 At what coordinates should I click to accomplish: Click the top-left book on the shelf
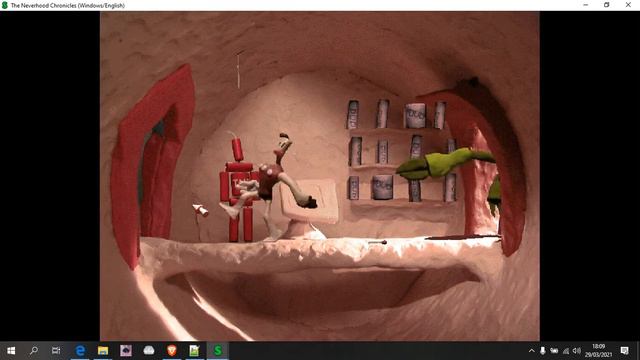[353, 115]
